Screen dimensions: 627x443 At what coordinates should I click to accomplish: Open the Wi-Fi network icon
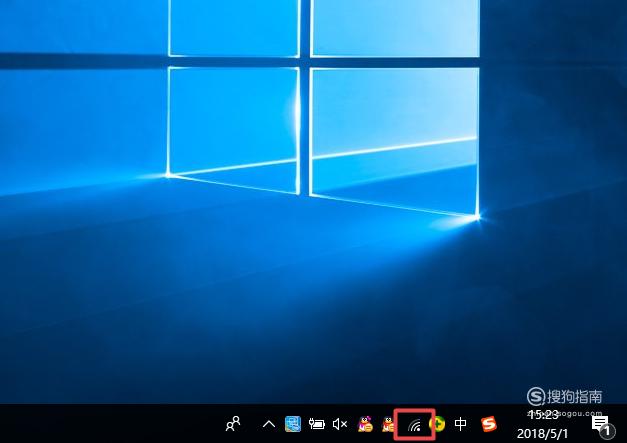pyautogui.click(x=415, y=425)
